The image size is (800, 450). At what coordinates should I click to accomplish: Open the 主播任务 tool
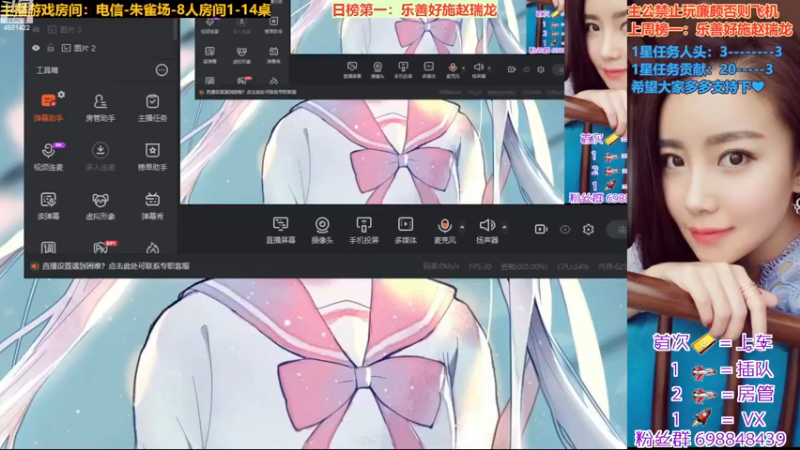pos(152,108)
